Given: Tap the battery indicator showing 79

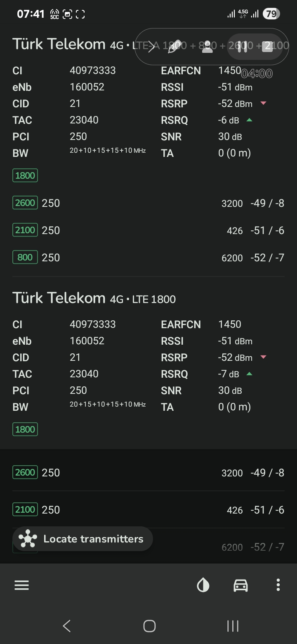Looking at the screenshot, I should point(271,14).
